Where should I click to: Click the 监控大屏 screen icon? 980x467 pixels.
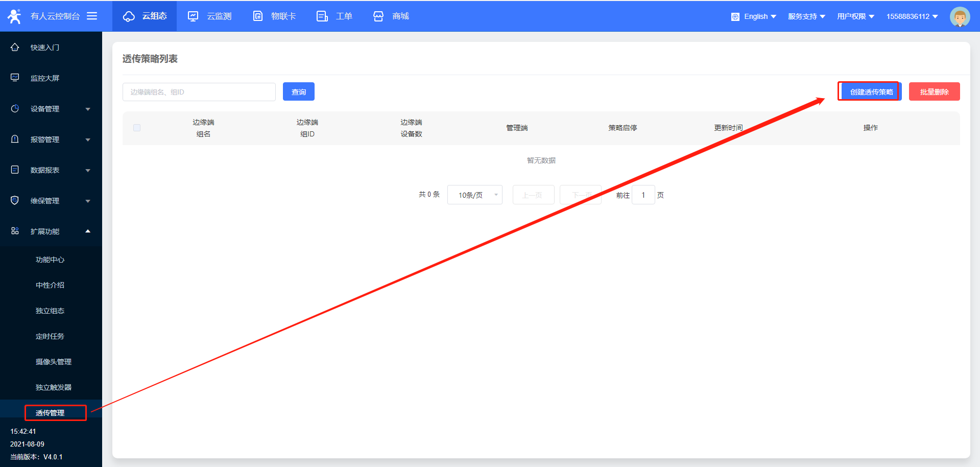15,78
